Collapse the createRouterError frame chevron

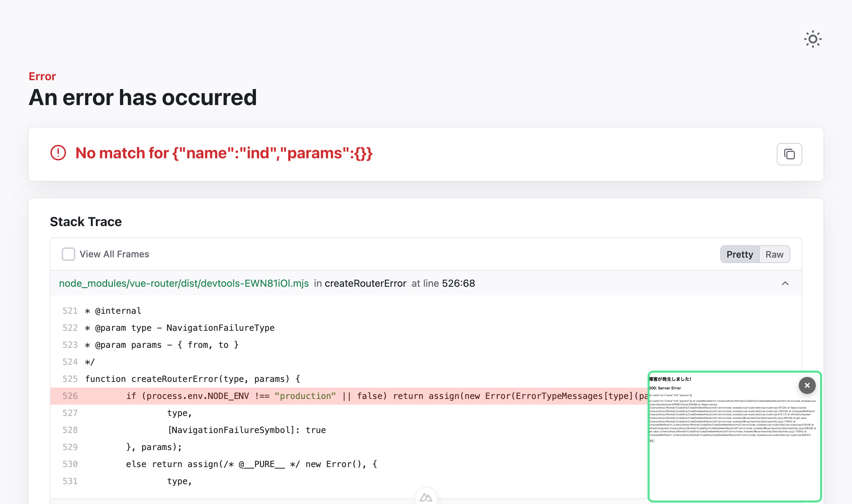[785, 283]
